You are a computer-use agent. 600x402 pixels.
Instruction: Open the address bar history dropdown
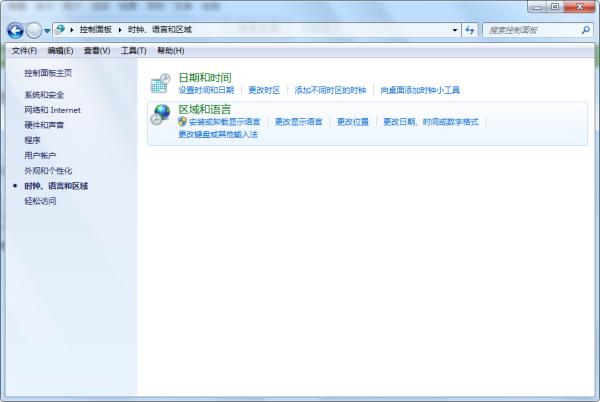coord(455,30)
